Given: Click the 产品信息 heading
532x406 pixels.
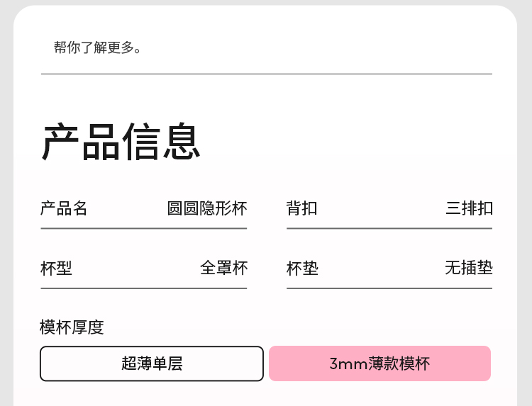Looking at the screenshot, I should coord(121,142).
